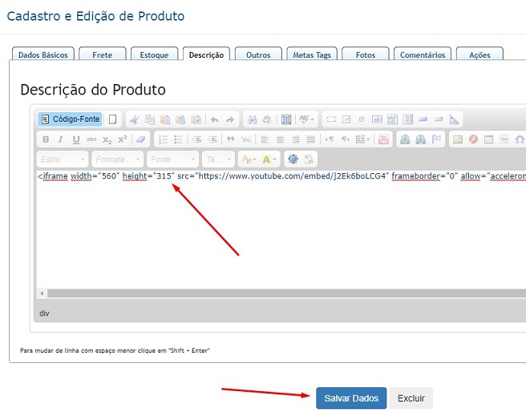Image resolution: width=526 pixels, height=420 pixels.
Task: Click the Excluir button
Action: click(411, 398)
